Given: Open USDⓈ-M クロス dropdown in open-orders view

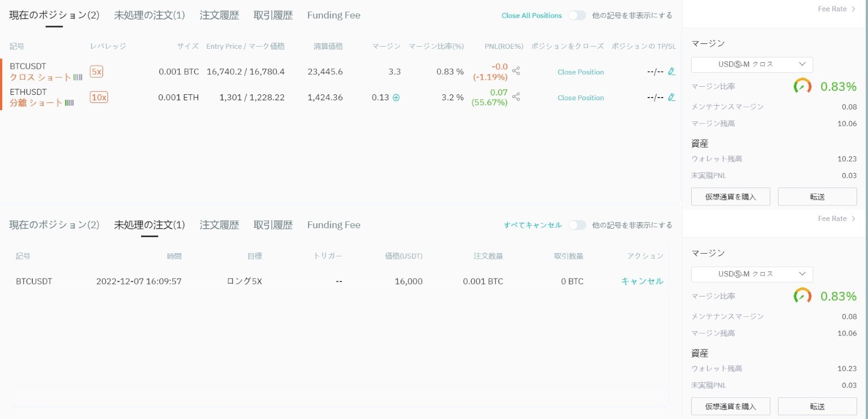Looking at the screenshot, I should (752, 274).
